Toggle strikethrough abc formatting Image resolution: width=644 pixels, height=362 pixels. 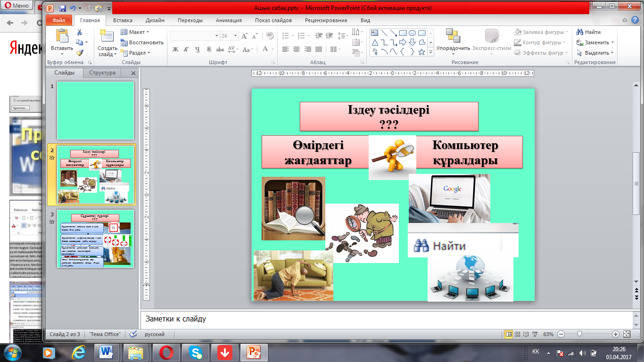(x=220, y=49)
